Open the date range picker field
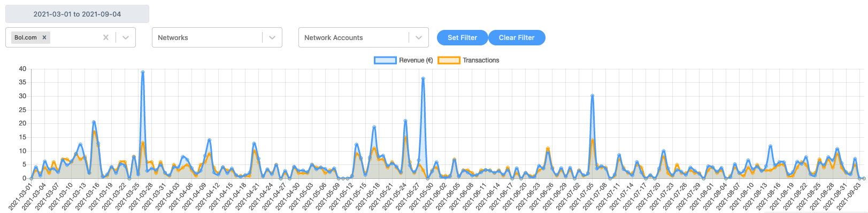This screenshot has width=868, height=213. [x=77, y=14]
